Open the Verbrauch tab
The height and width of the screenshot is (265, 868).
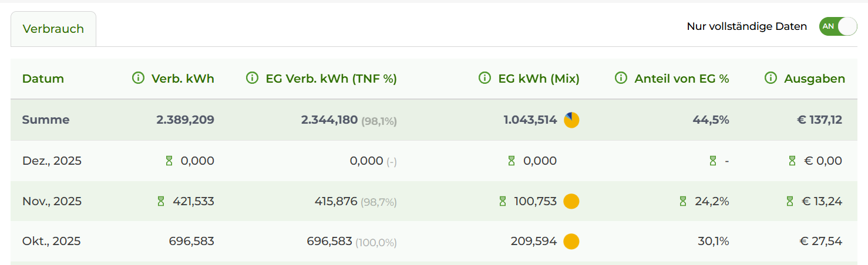tap(53, 29)
